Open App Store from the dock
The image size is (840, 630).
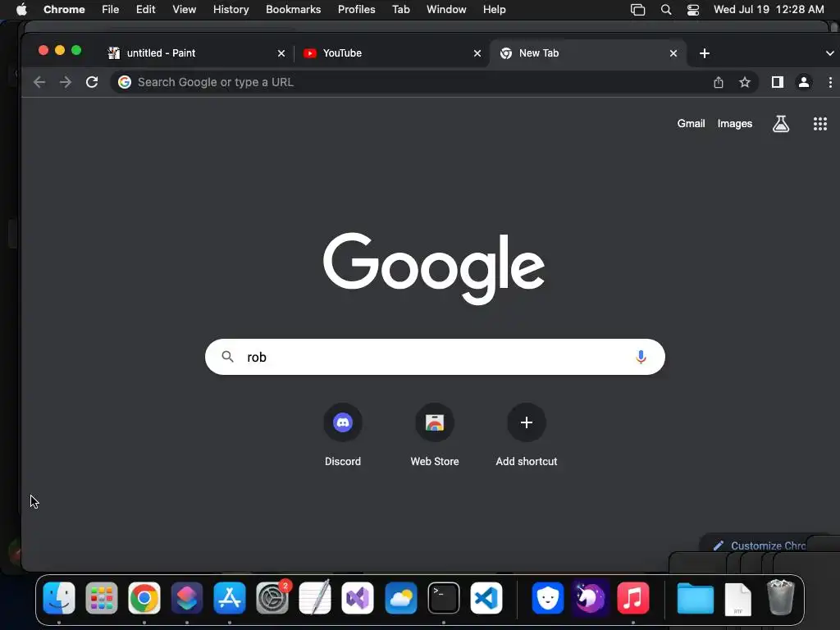click(230, 598)
